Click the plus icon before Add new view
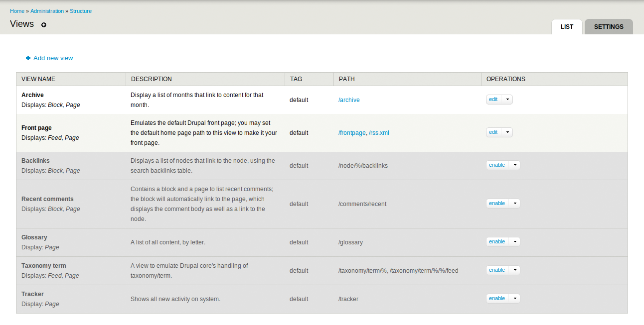 (28, 58)
